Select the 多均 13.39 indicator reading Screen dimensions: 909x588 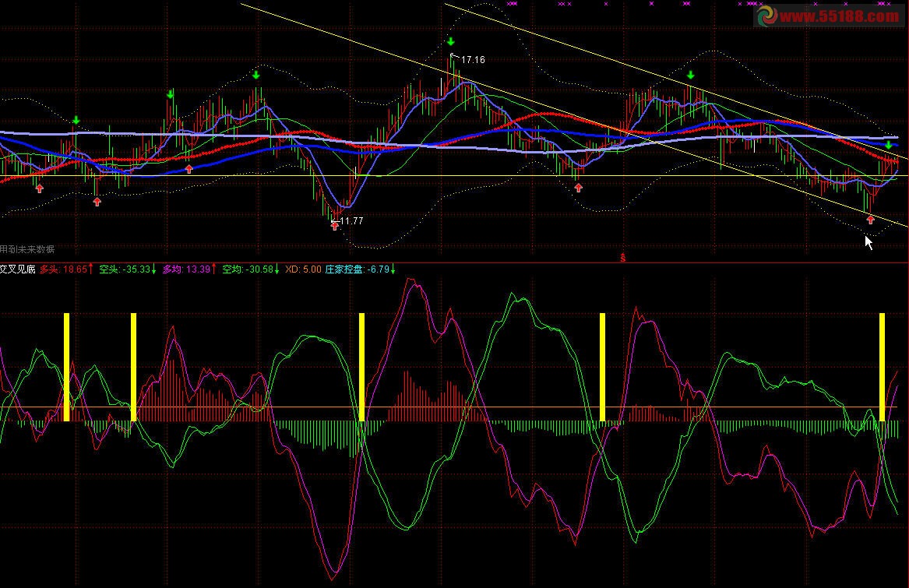click(187, 269)
